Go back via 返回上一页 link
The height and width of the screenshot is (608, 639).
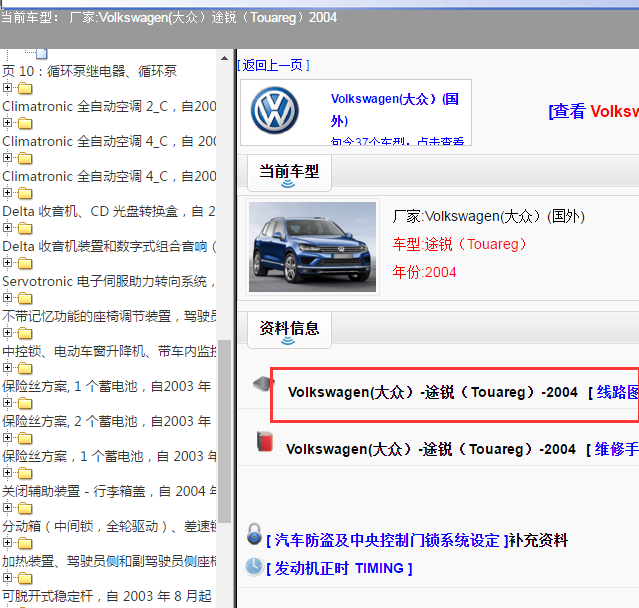point(273,65)
